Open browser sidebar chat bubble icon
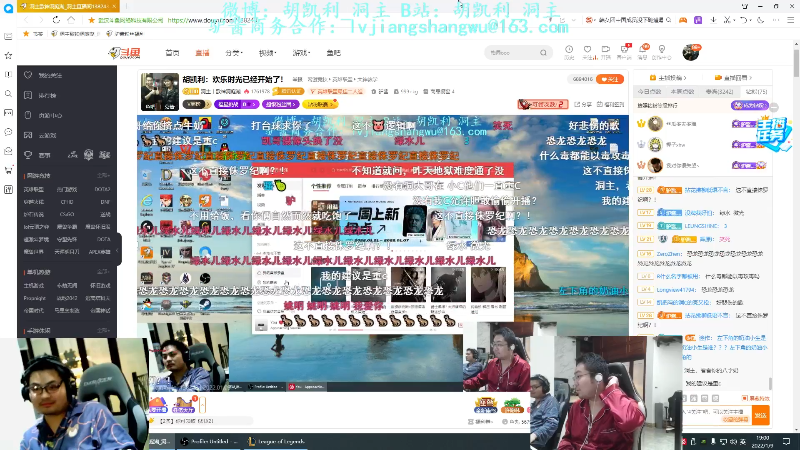 click(8, 132)
